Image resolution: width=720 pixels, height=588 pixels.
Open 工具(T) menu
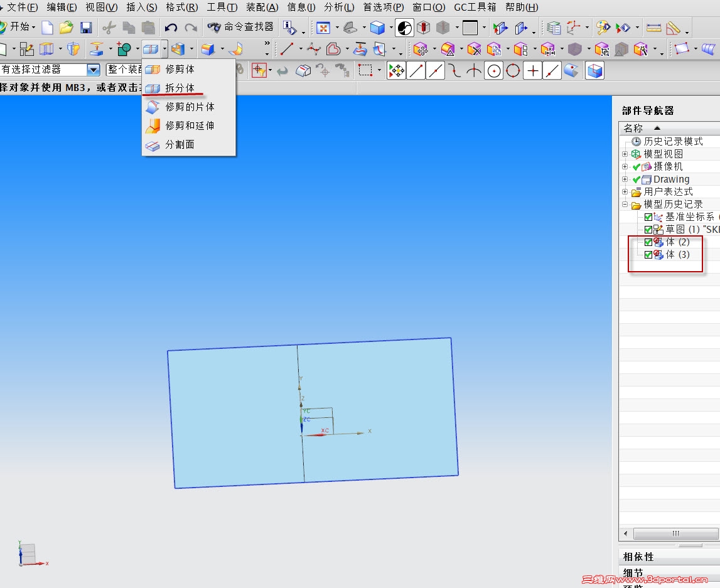click(222, 7)
